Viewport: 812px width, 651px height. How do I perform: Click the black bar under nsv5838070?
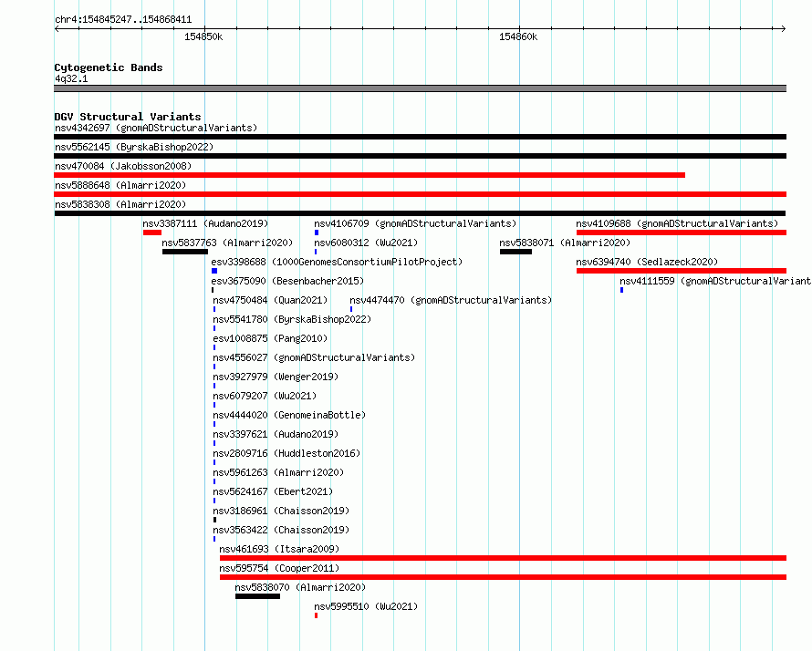(258, 596)
